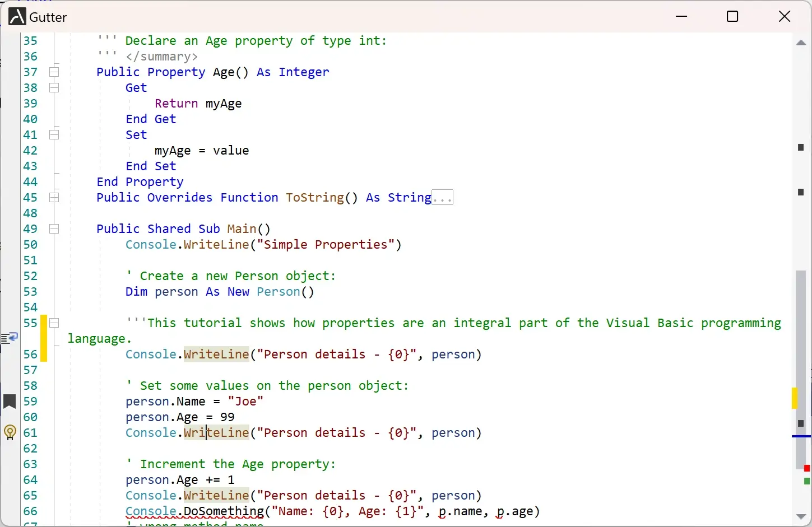Screen dimensions: 812x527
Task: Click the scrollbar up arrow
Action: pos(801,43)
